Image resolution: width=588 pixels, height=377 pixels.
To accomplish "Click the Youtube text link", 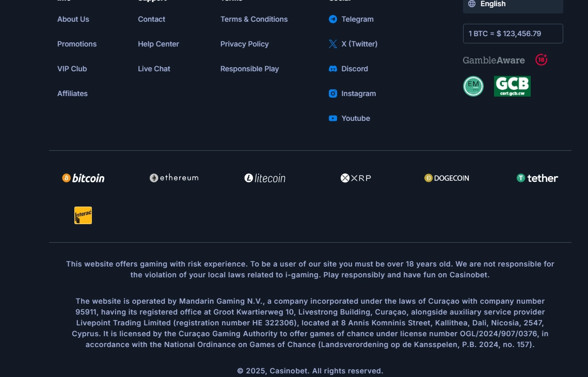I will point(356,118).
